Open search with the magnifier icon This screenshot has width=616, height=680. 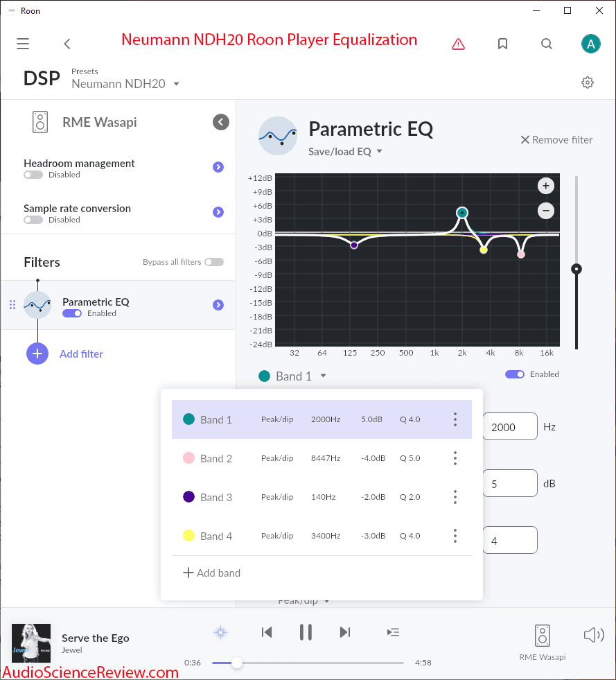click(x=547, y=44)
